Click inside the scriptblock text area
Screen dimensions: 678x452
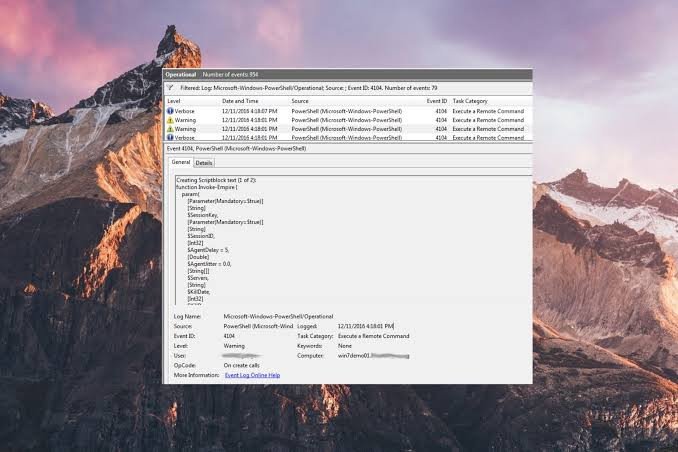(353, 240)
